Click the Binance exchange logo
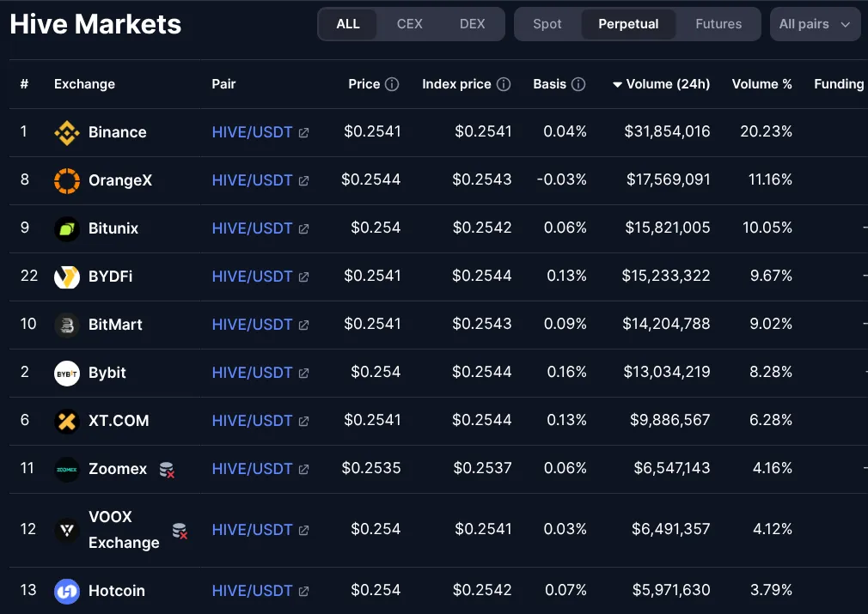The width and height of the screenshot is (868, 614). point(67,133)
